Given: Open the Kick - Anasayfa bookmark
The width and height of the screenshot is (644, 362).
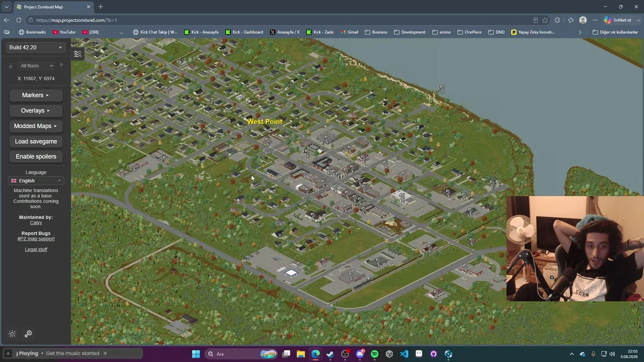Looking at the screenshot, I should click(x=201, y=32).
